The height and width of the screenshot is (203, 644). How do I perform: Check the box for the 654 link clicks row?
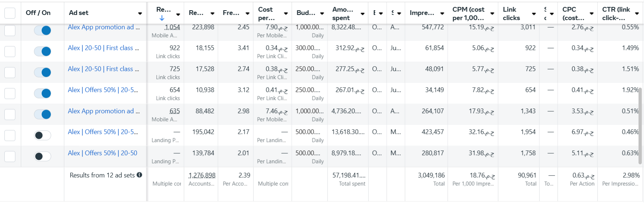10,93
